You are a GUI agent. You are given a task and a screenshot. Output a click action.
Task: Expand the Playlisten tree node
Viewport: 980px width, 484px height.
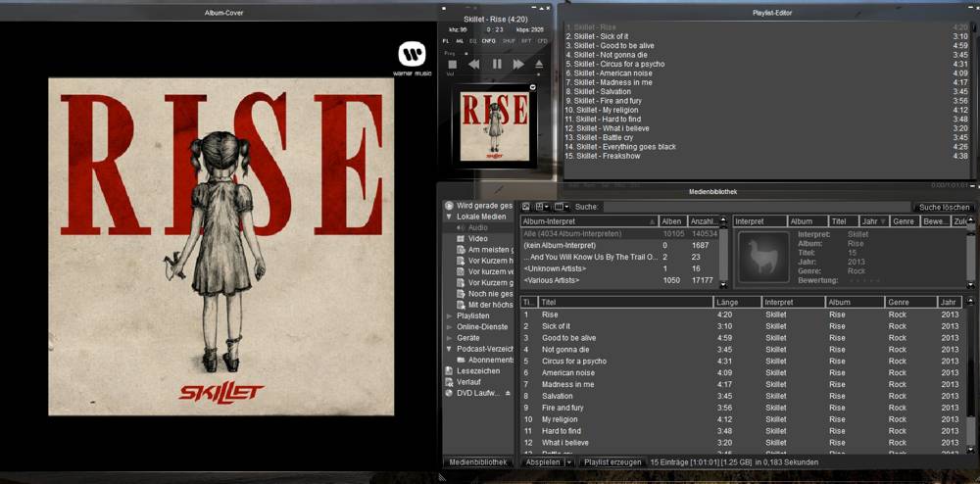449,315
